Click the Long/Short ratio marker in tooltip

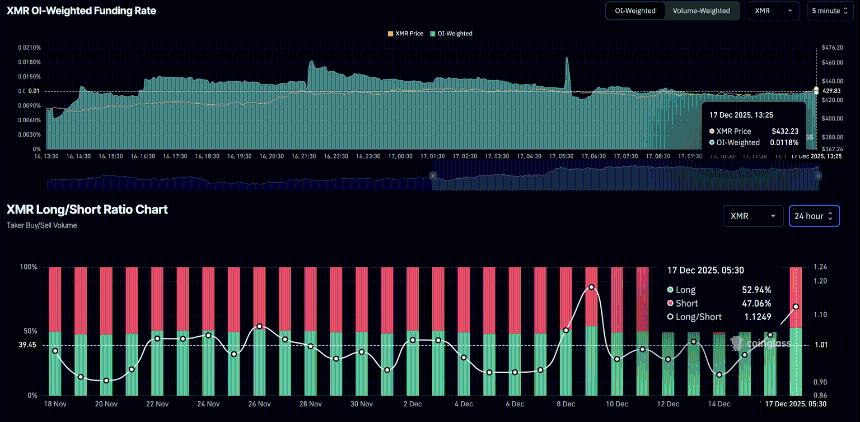670,316
